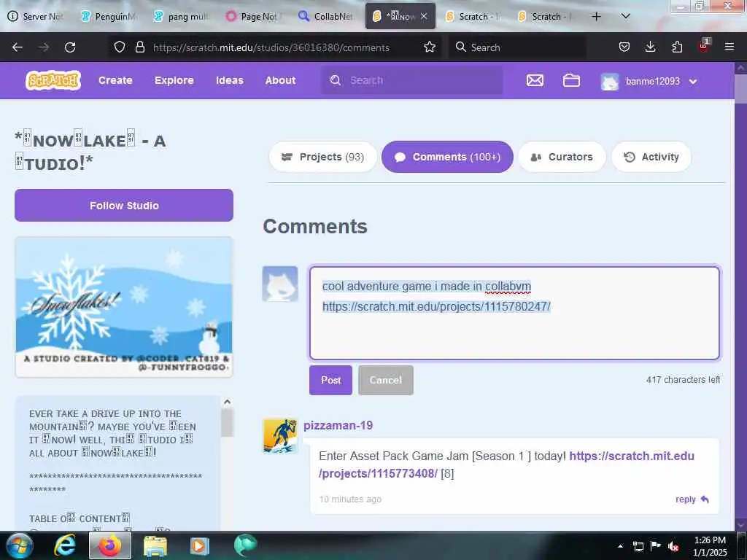The image size is (747, 560).
Task: Select the Comments (100+) tab
Action: pos(447,157)
